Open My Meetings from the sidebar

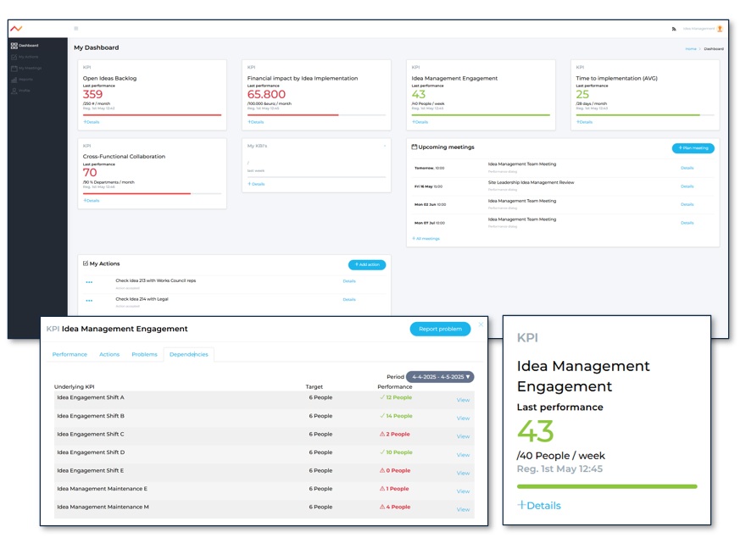coord(29,68)
